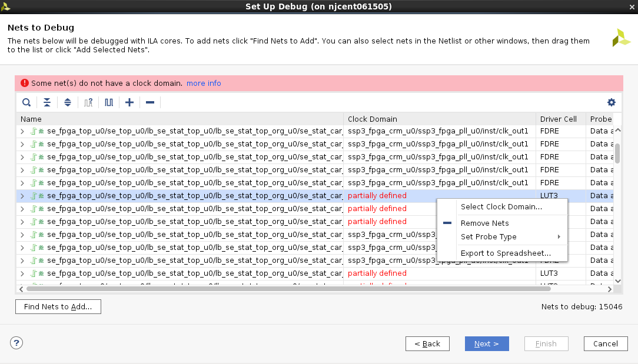Image resolution: width=638 pixels, height=364 pixels.
Task: Click 'Nets to debug: 15046' label
Action: pos(582,306)
